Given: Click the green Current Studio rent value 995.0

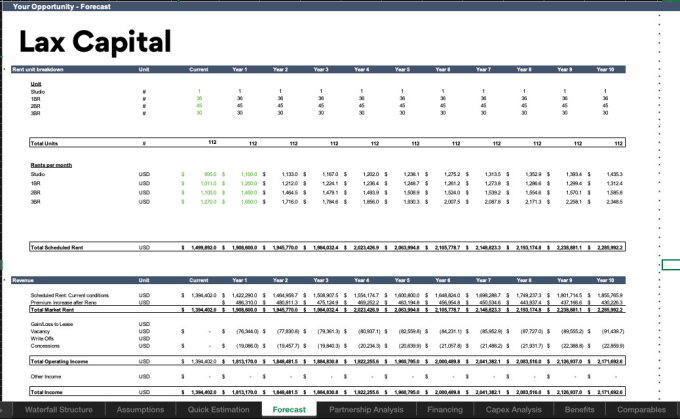Looking at the screenshot, I should (210, 174).
